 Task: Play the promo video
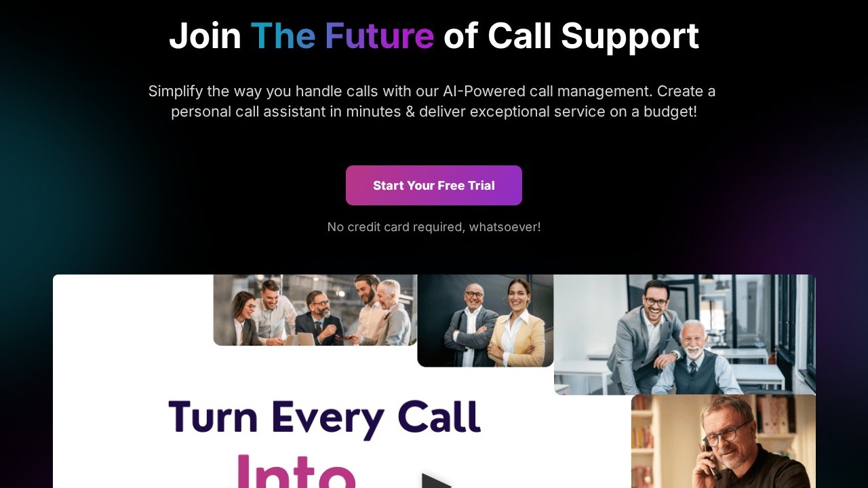click(436, 481)
